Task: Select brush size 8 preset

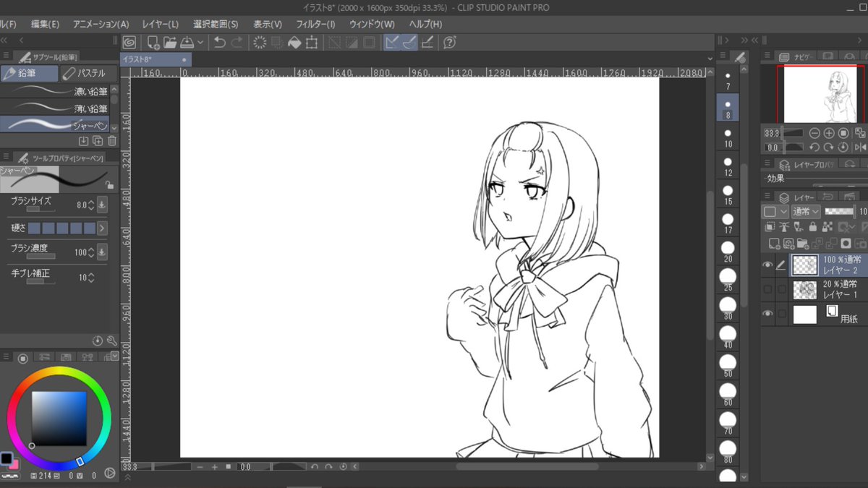Action: 728,108
